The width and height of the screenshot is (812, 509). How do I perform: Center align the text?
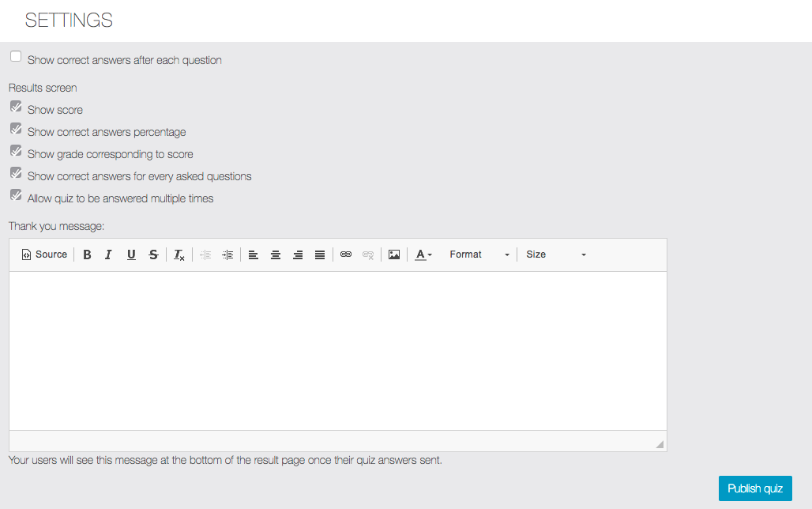(x=276, y=254)
